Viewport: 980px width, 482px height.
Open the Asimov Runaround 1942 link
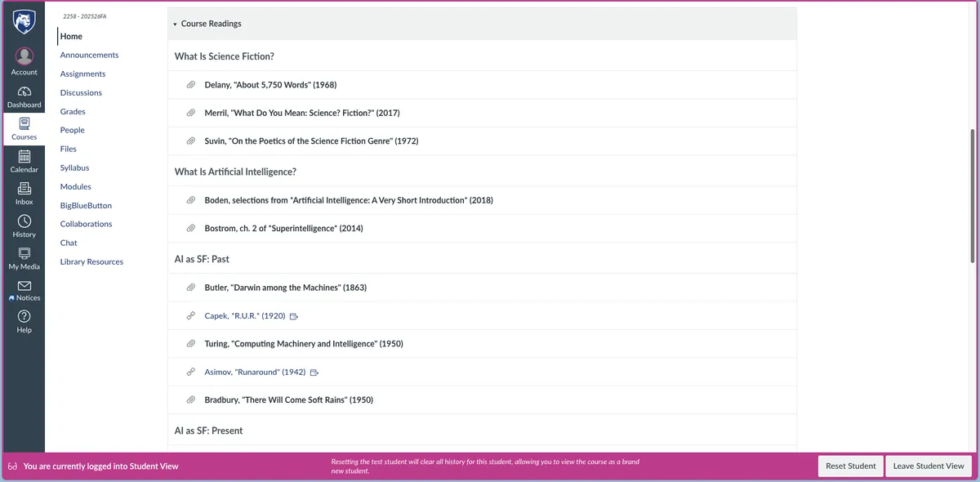253,372
